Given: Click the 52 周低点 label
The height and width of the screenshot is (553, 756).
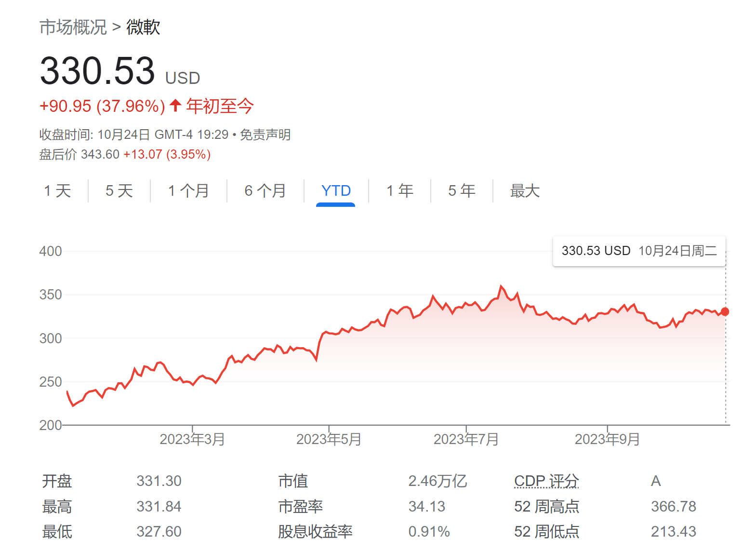Looking at the screenshot, I should 546,532.
